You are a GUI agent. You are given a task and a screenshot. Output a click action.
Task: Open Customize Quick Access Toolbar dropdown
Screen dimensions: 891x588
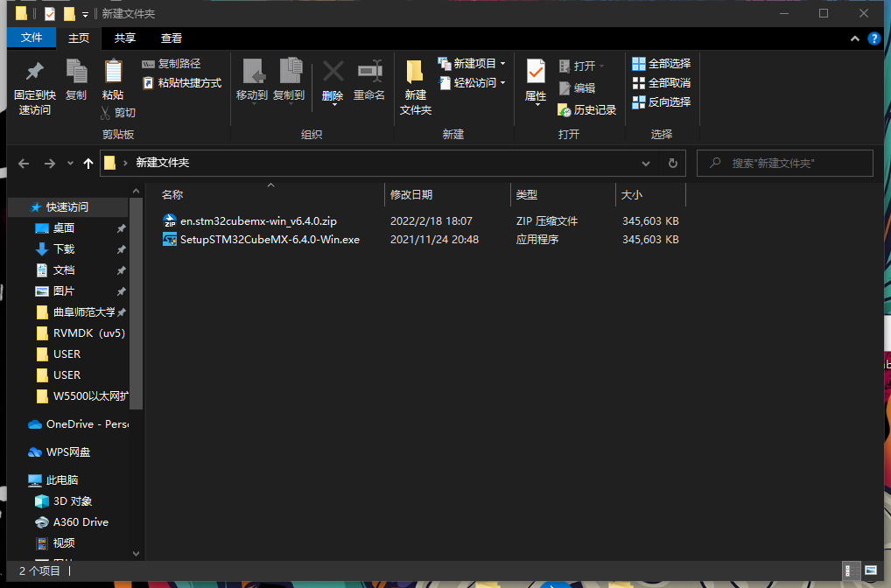(x=85, y=14)
